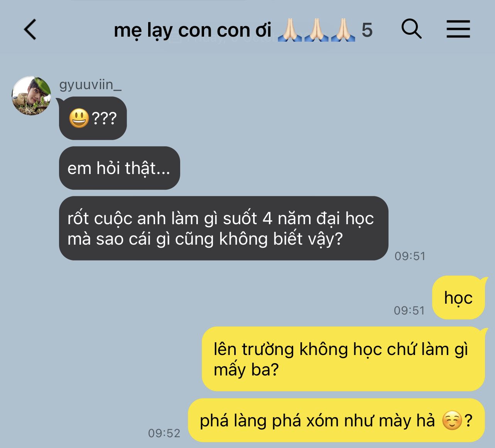Click the grinning face emoji in first message
Viewport: 495px width, 448px height.
(79, 118)
